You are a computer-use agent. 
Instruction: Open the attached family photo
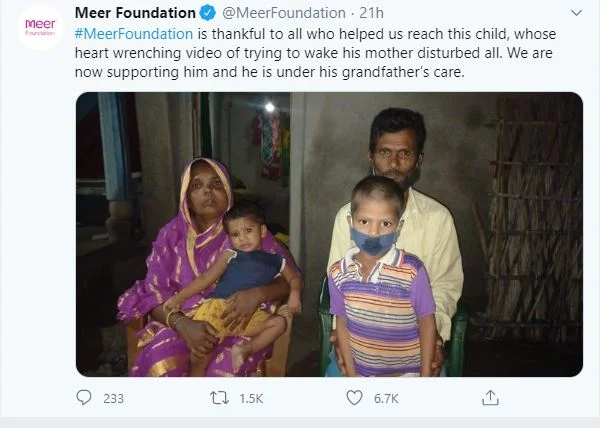pos(329,234)
